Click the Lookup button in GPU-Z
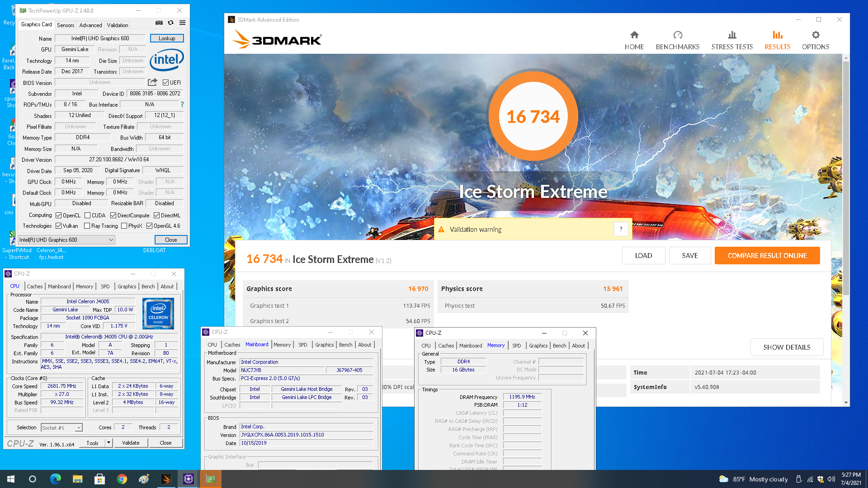Image resolution: width=868 pixels, height=488 pixels. click(x=167, y=38)
